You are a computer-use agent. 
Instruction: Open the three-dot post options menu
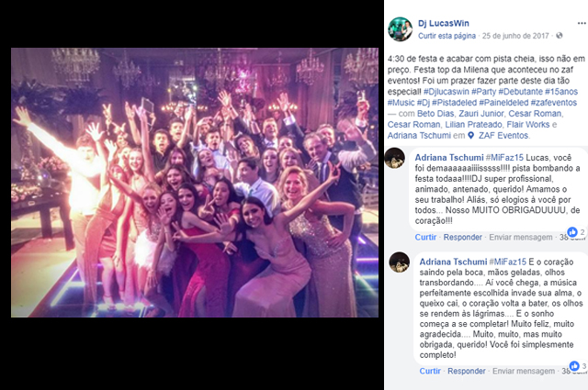[582, 23]
